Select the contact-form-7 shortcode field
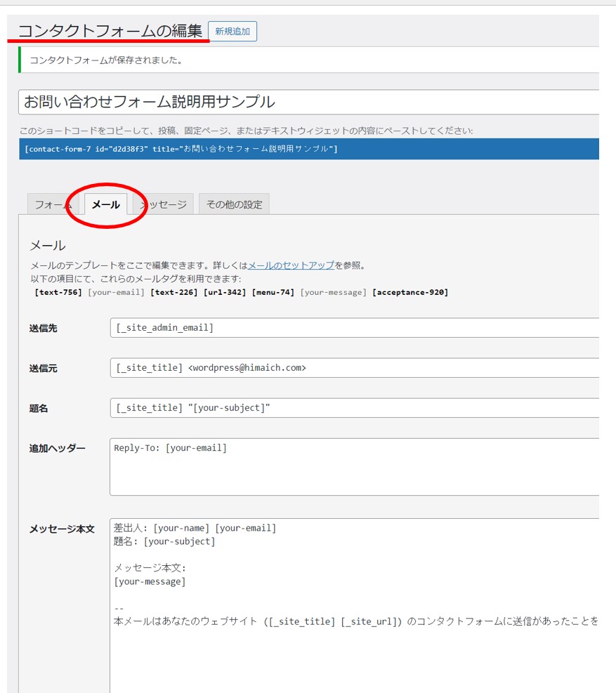The width and height of the screenshot is (616, 693). [308, 149]
